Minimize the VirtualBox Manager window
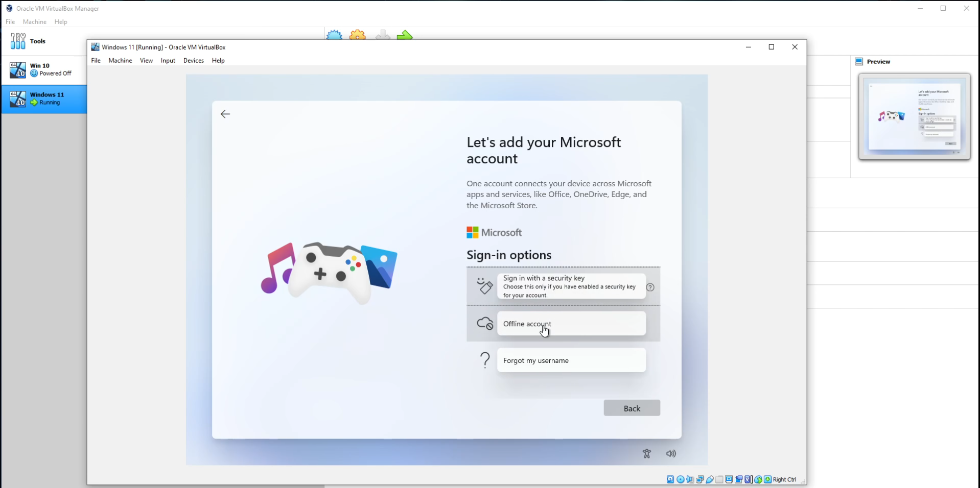Image resolution: width=980 pixels, height=488 pixels. [x=920, y=8]
